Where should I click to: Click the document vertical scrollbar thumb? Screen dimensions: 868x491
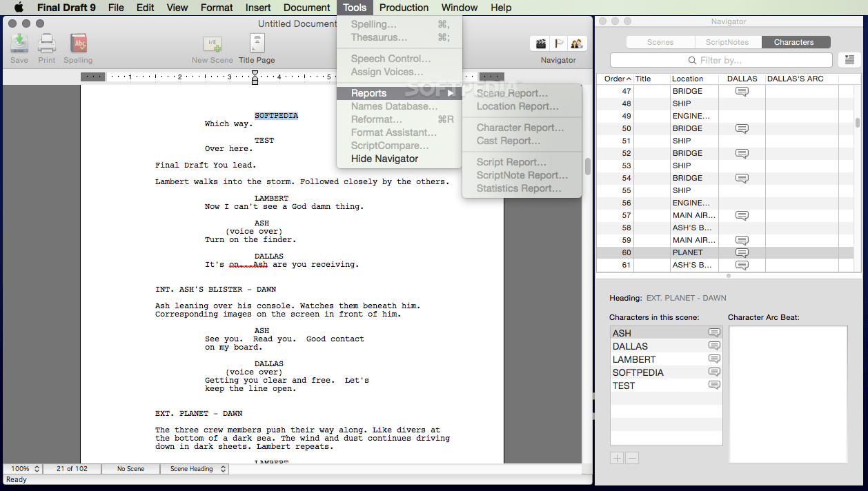coord(588,166)
